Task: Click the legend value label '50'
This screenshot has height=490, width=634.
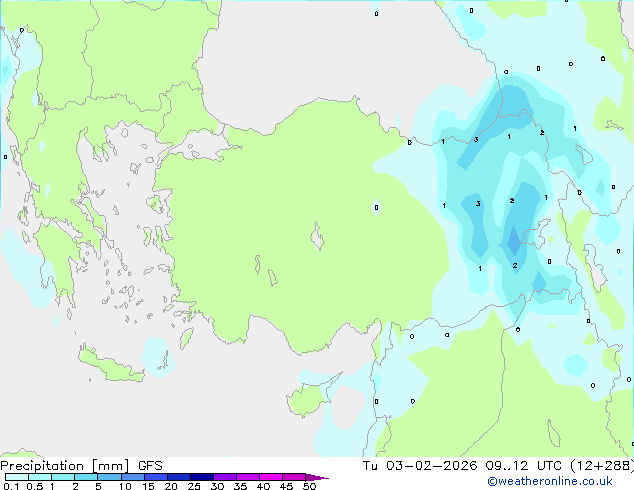Action: tap(309, 486)
